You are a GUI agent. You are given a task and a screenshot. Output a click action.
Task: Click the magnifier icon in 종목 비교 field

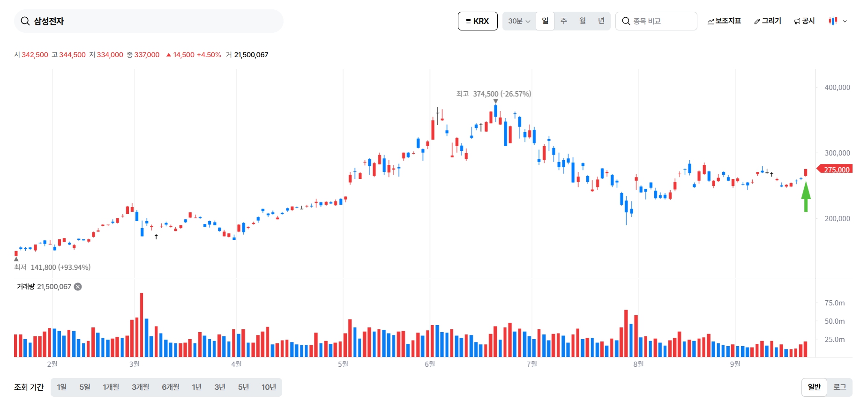pos(626,21)
